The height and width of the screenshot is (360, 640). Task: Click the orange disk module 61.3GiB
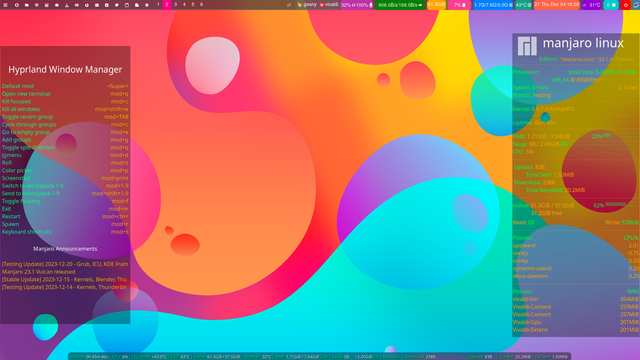pos(436,5)
